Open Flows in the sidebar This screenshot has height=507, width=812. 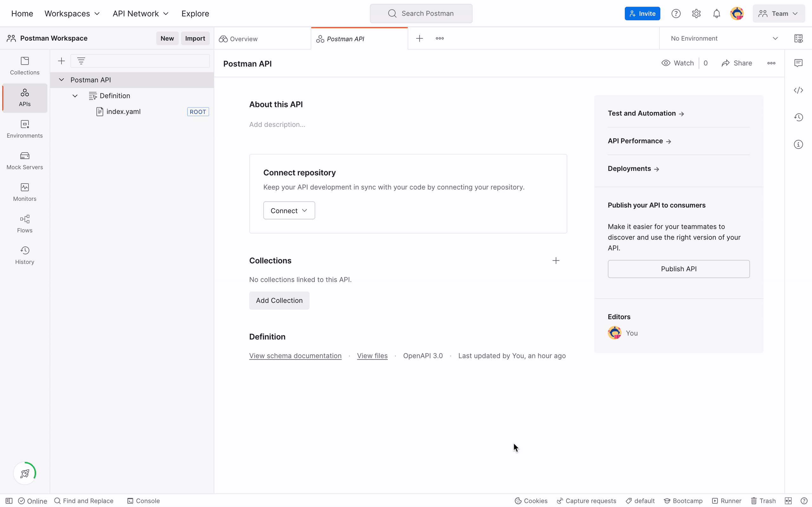(24, 224)
